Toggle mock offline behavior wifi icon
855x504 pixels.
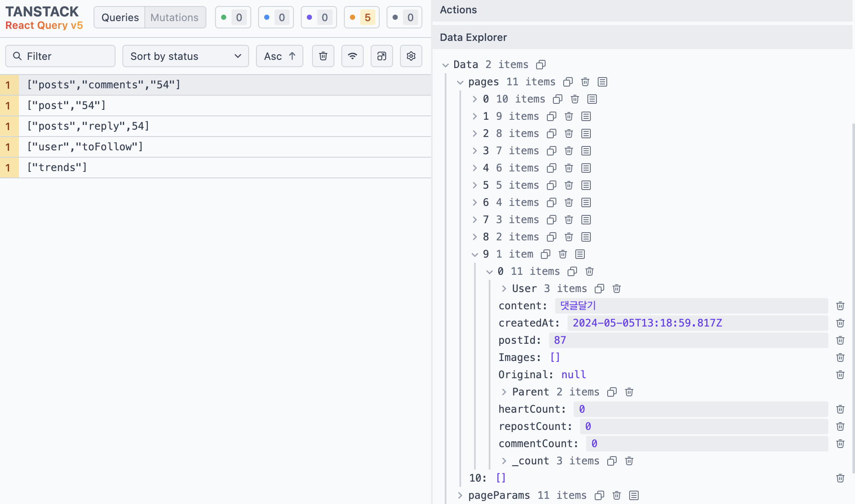point(353,56)
